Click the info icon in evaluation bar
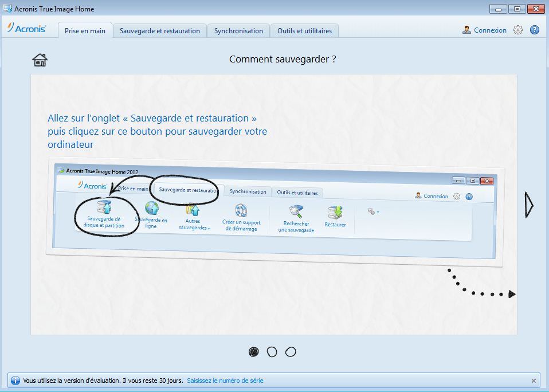This screenshot has width=549, height=392. pos(15,381)
